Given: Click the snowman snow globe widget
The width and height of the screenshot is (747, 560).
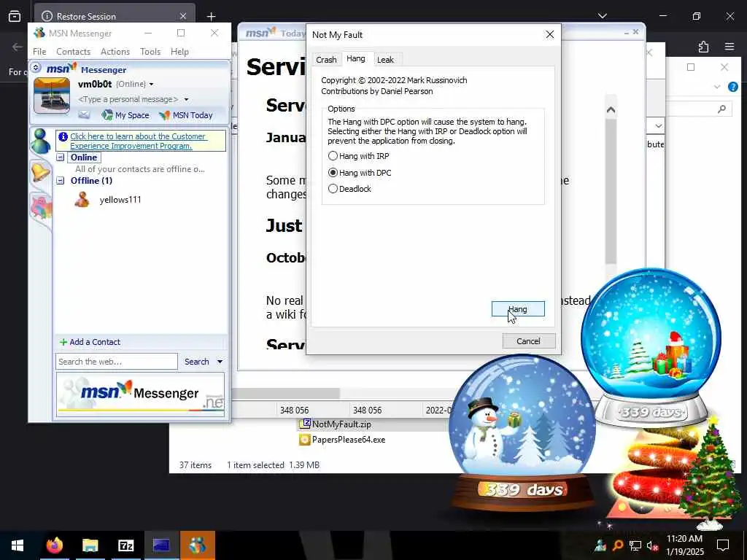Looking at the screenshot, I should coord(522,433).
